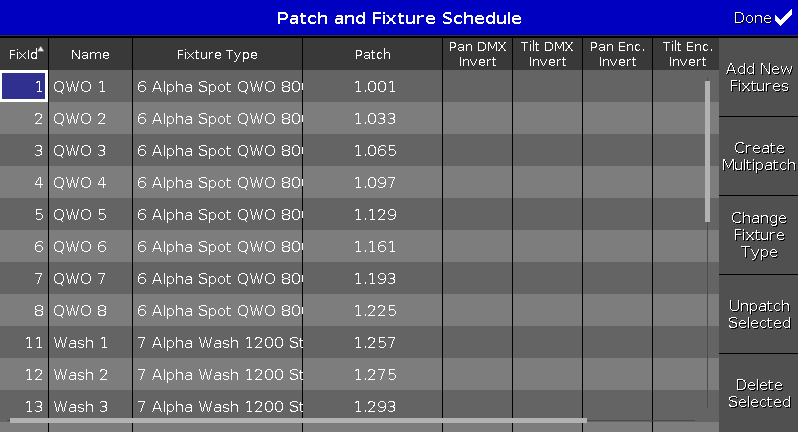Toggle Tilt Enc. Invert for QWO 5

[685, 215]
